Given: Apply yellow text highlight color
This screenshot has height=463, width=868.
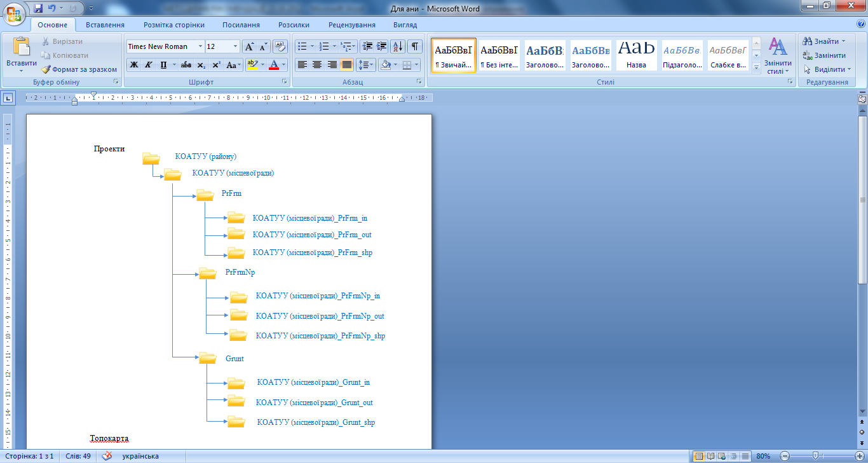Looking at the screenshot, I should tap(252, 65).
